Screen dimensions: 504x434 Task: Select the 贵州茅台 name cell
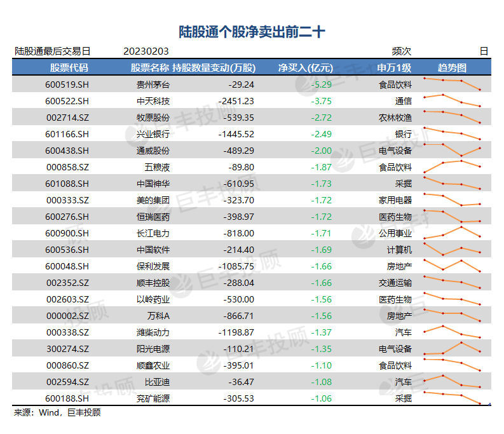click(153, 85)
